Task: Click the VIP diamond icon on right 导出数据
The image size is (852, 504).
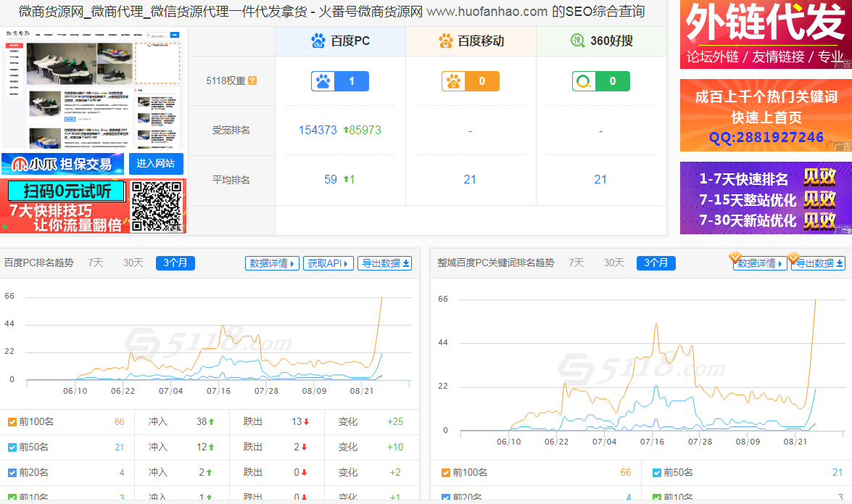Action: click(793, 257)
